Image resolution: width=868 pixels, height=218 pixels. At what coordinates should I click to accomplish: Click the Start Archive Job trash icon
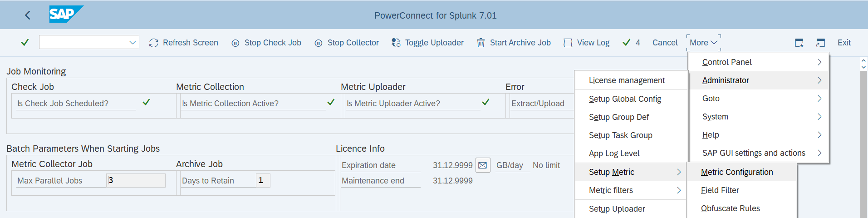click(481, 43)
